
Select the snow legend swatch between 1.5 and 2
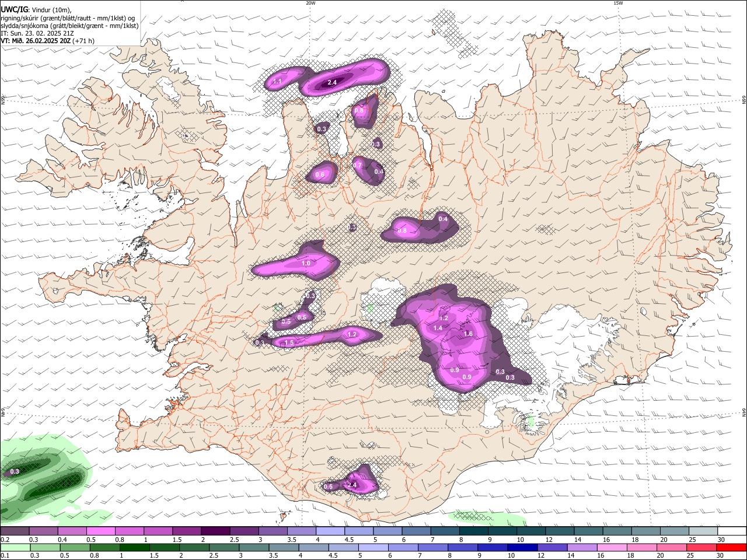[186, 531]
